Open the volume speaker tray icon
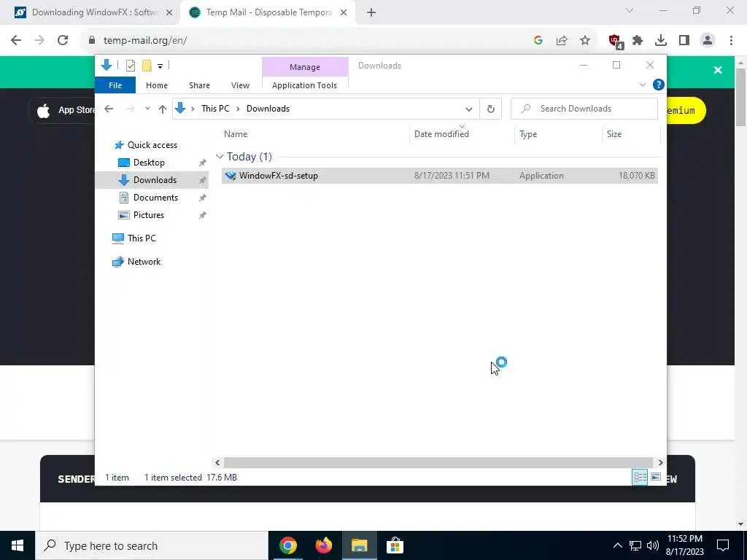The width and height of the screenshot is (747, 560). click(653, 545)
